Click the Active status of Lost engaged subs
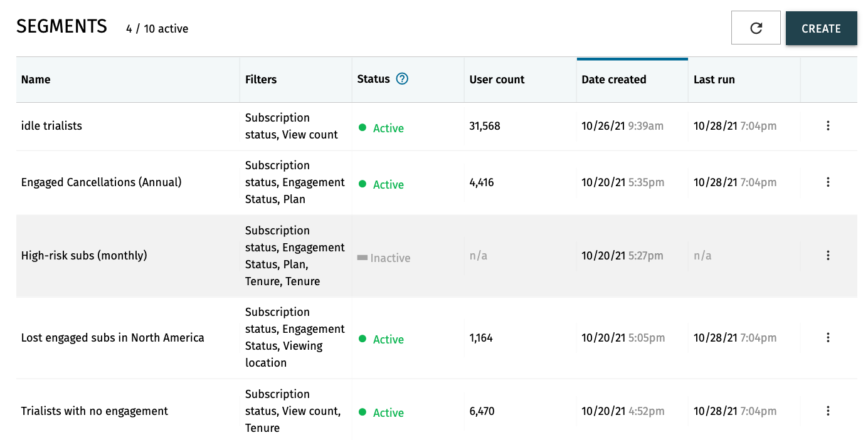The width and height of the screenshot is (868, 440). point(381,339)
